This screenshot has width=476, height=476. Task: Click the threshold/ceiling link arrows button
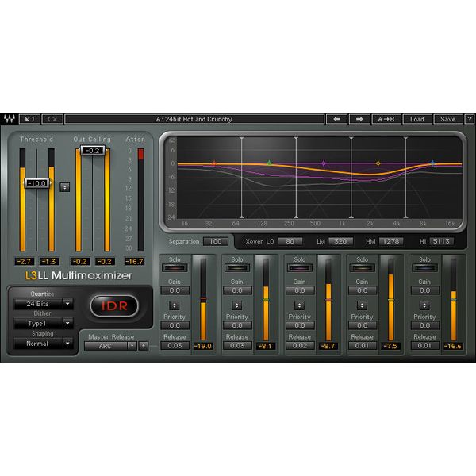tap(64, 187)
